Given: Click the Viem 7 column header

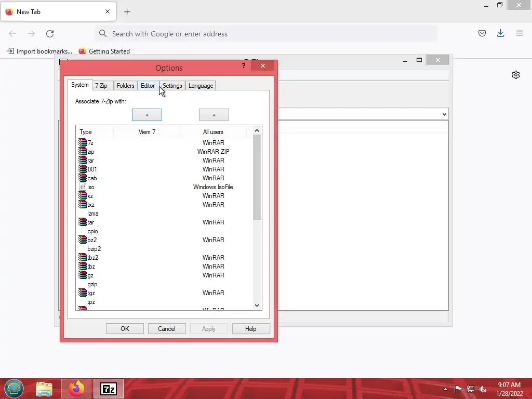Looking at the screenshot, I should coord(147,132).
